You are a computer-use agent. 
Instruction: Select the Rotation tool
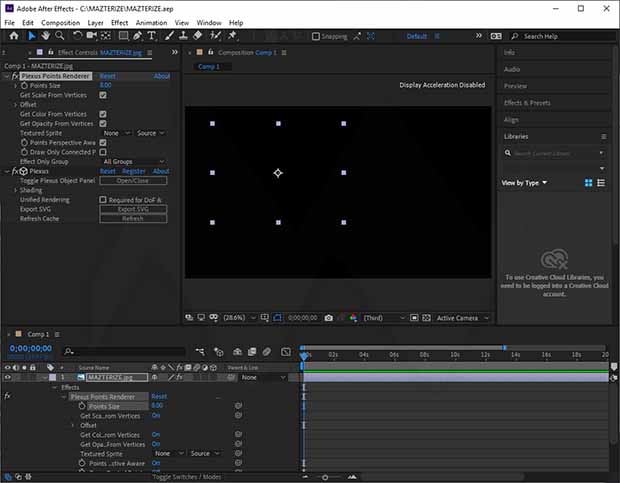coord(77,36)
